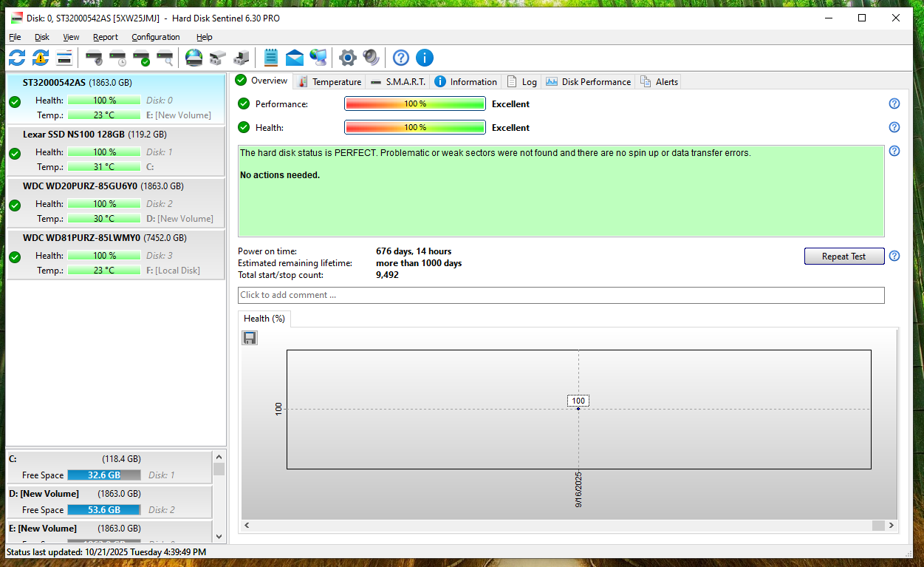Click the refresh icon with warning sign
Viewport: 924px width, 567px height.
pyautogui.click(x=41, y=58)
